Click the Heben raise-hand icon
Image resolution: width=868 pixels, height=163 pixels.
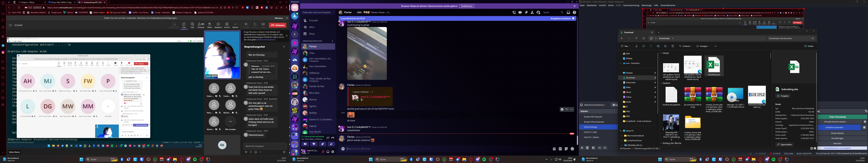click(x=210, y=24)
